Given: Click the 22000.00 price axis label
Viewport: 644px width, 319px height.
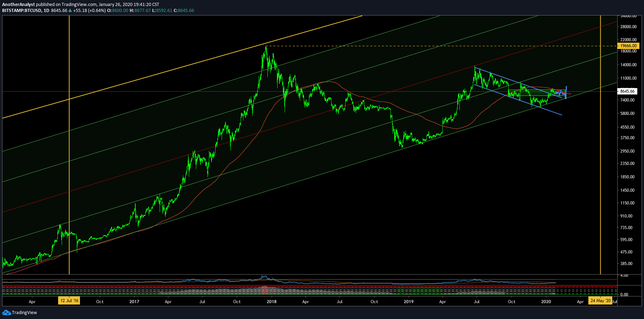Looking at the screenshot, I should [x=628, y=40].
